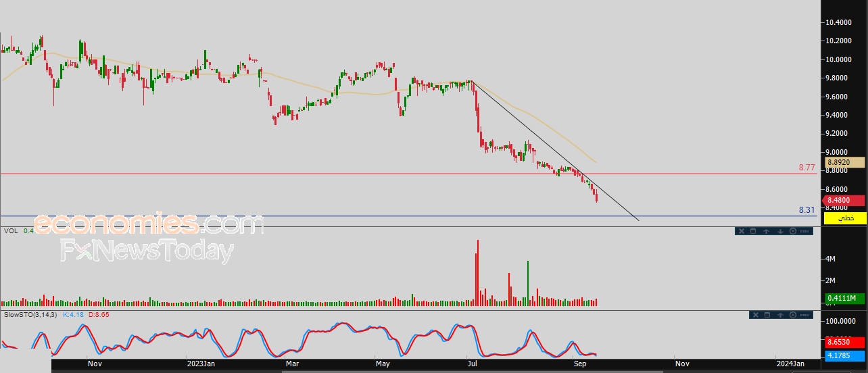Click the K:4.18 stochastic value
This screenshot has height=373, width=868.
click(x=73, y=315)
